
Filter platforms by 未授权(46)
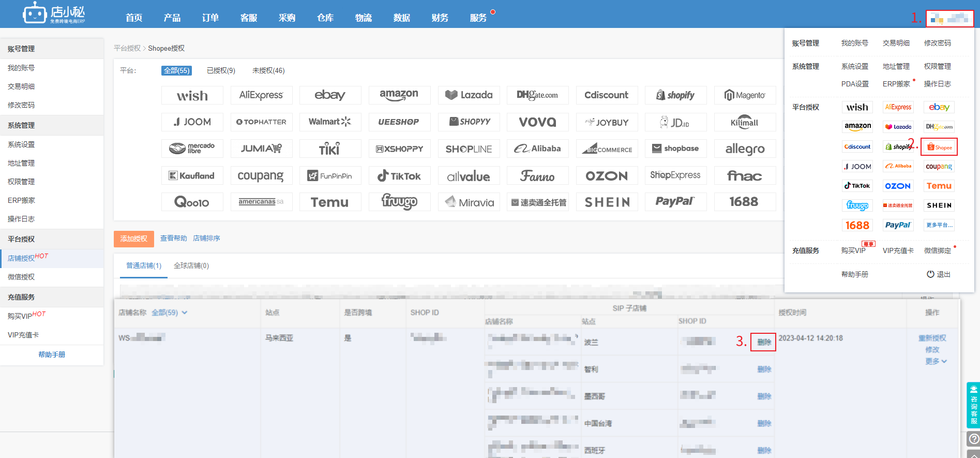pyautogui.click(x=268, y=70)
